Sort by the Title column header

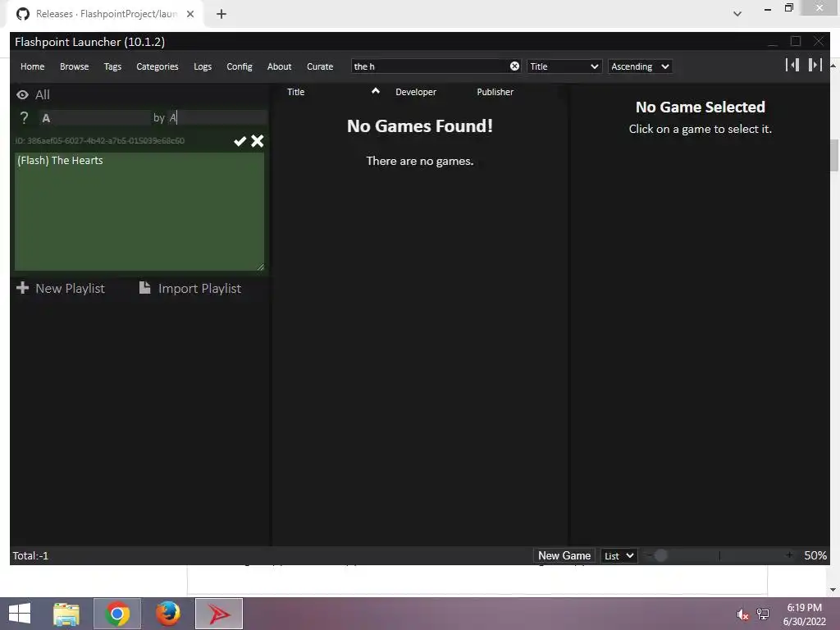click(x=295, y=92)
